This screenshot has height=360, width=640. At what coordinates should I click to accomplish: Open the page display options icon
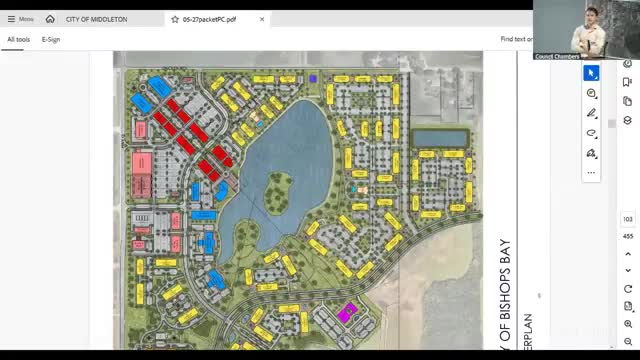click(628, 306)
